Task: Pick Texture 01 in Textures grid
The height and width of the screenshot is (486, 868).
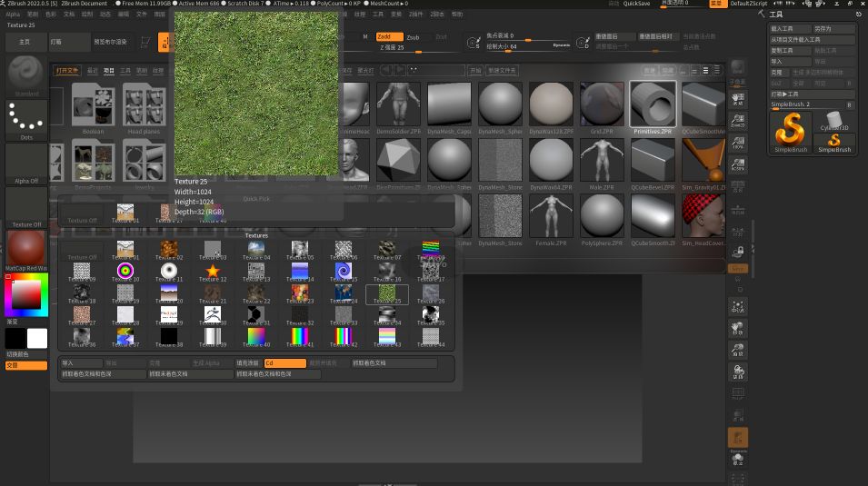Action: click(125, 251)
